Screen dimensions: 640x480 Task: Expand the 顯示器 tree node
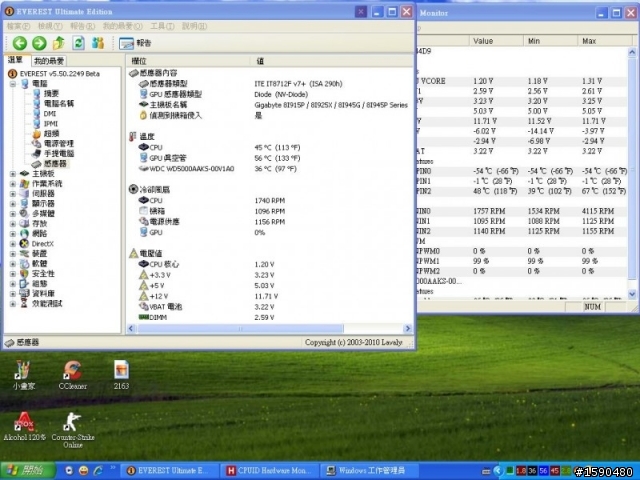click(x=13, y=204)
